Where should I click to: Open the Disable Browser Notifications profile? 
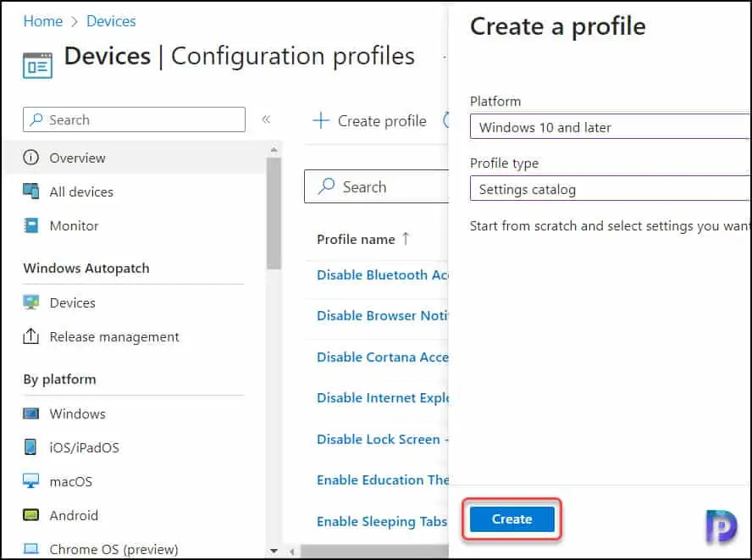tap(383, 316)
